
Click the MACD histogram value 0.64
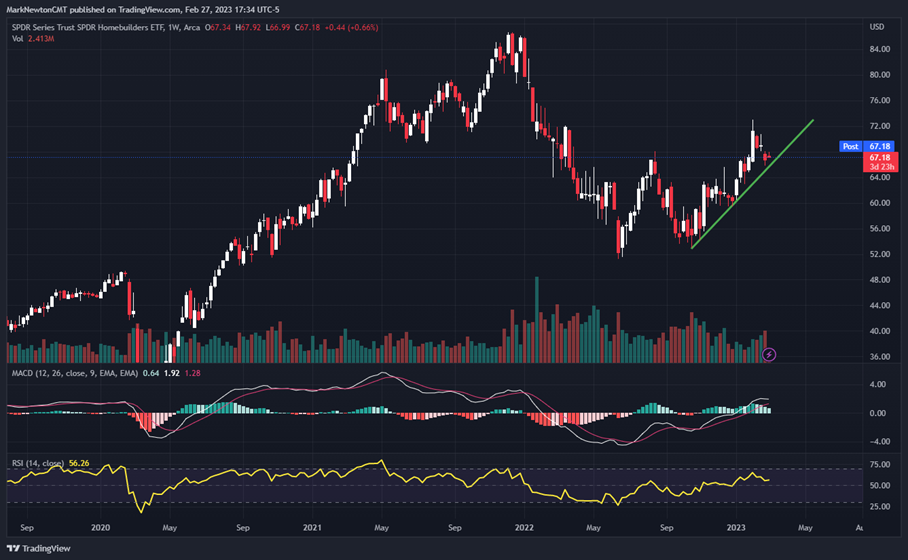pyautogui.click(x=151, y=373)
